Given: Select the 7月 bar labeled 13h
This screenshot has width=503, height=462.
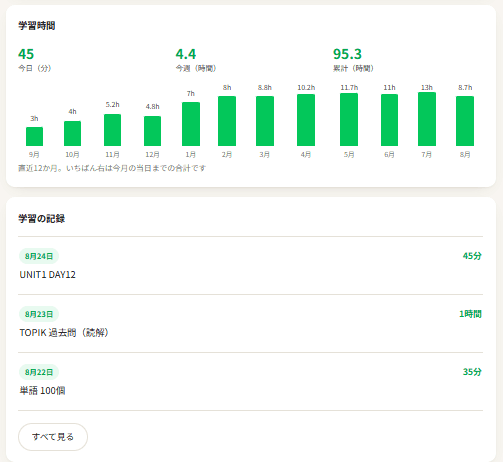Looking at the screenshot, I should click(427, 119).
